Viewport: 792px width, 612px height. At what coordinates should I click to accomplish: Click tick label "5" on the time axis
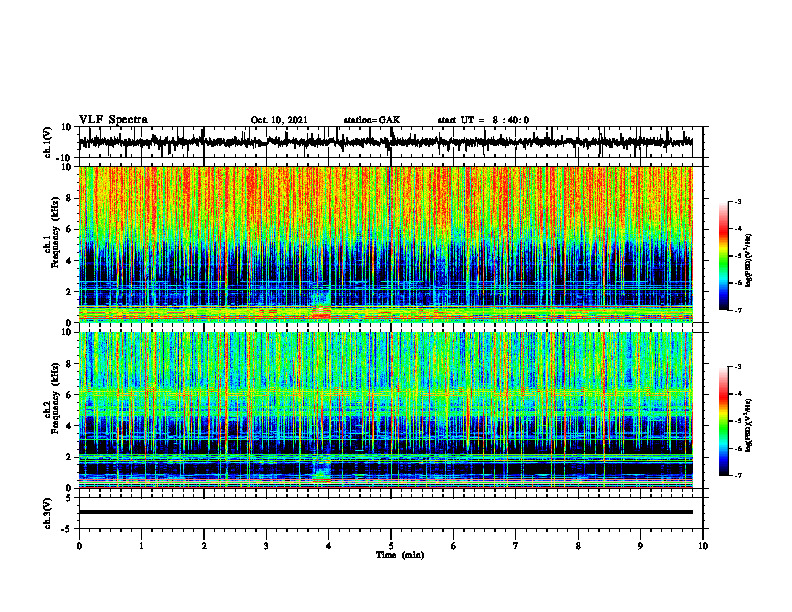pyautogui.click(x=391, y=546)
